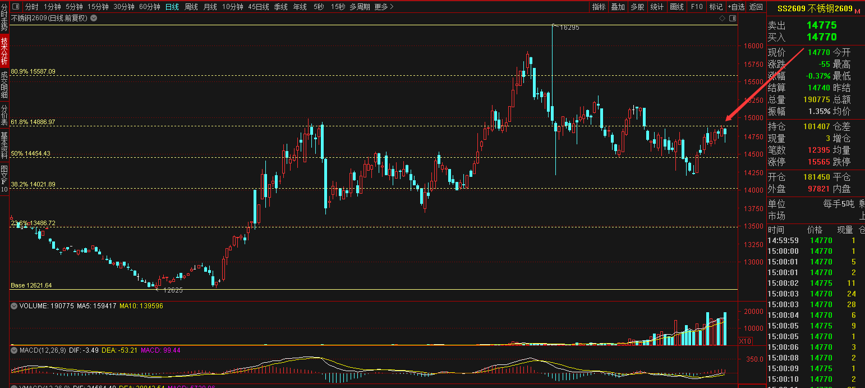Click the 16295 high price marker

(569, 27)
